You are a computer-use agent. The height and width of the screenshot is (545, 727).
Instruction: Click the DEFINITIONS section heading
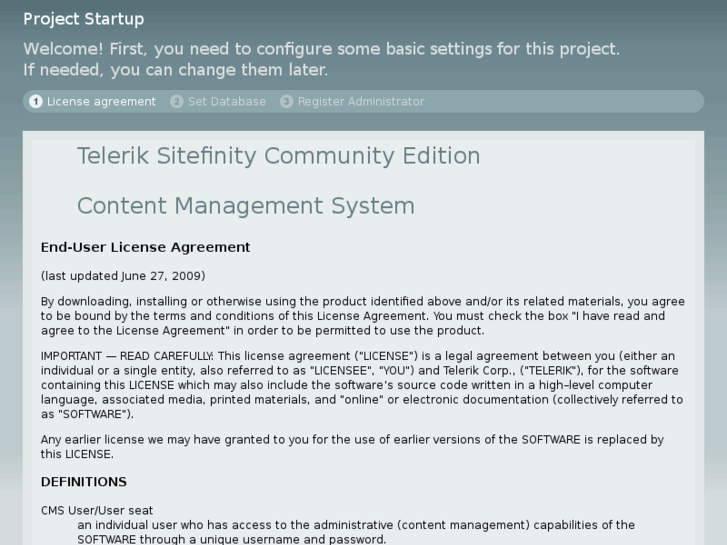(x=84, y=482)
